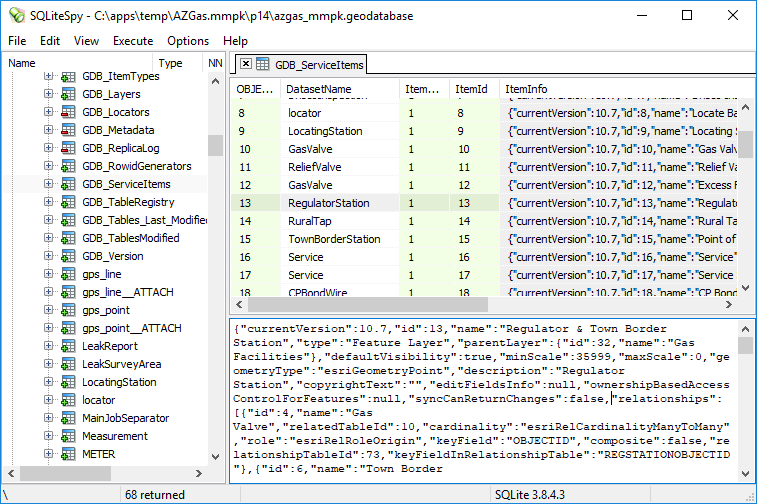Click the 'SQLite 3.8.4.3' status bar text
Screen dimensions: 757x504
[530, 495]
